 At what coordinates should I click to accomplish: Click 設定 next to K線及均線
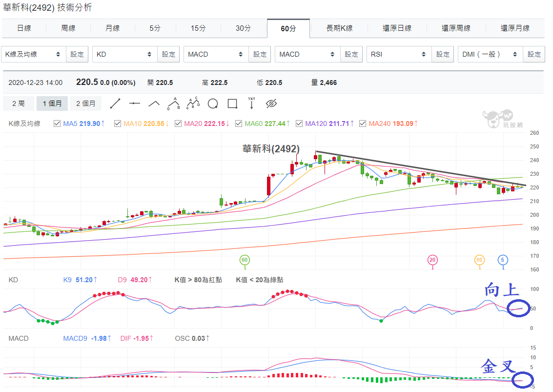(x=77, y=54)
